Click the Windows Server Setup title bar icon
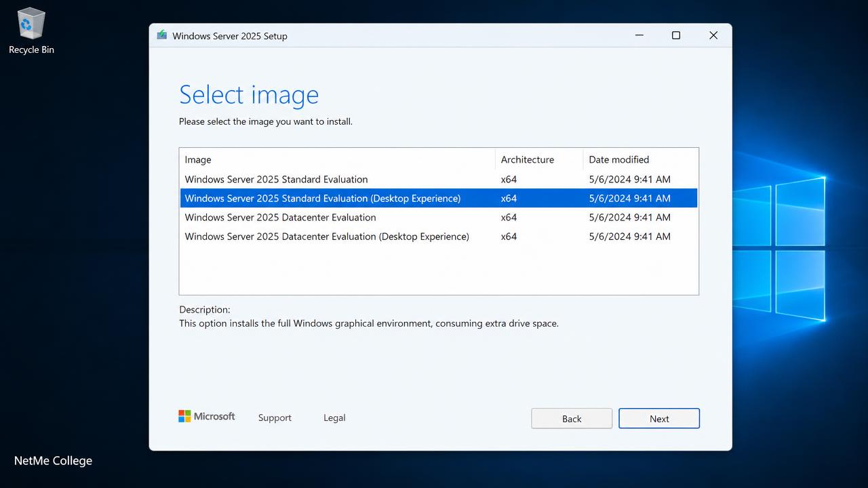The width and height of the screenshot is (868, 488). (161, 35)
